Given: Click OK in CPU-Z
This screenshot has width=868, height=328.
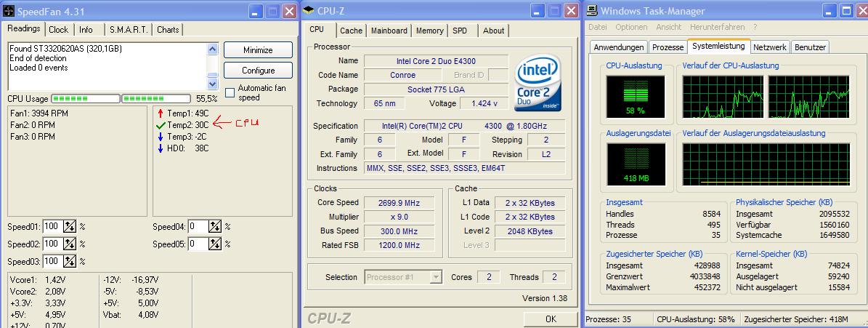Looking at the screenshot, I should click(x=551, y=319).
